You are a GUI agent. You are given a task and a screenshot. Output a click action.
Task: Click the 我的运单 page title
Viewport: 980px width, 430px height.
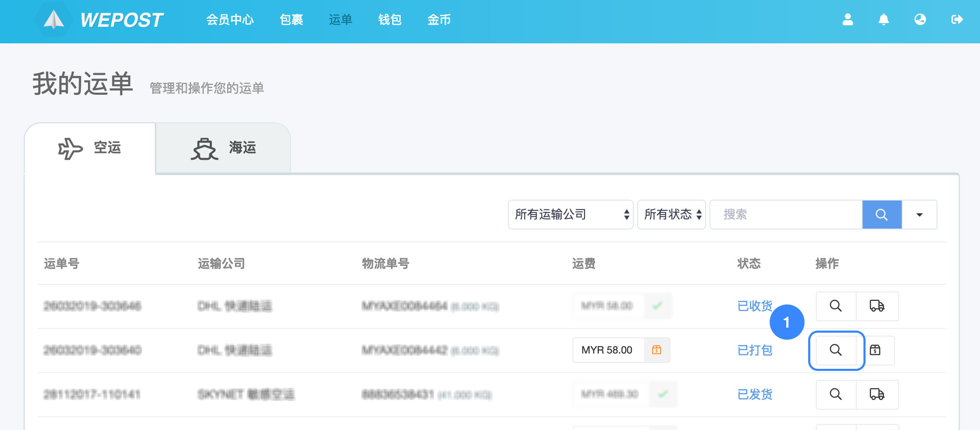tap(83, 83)
